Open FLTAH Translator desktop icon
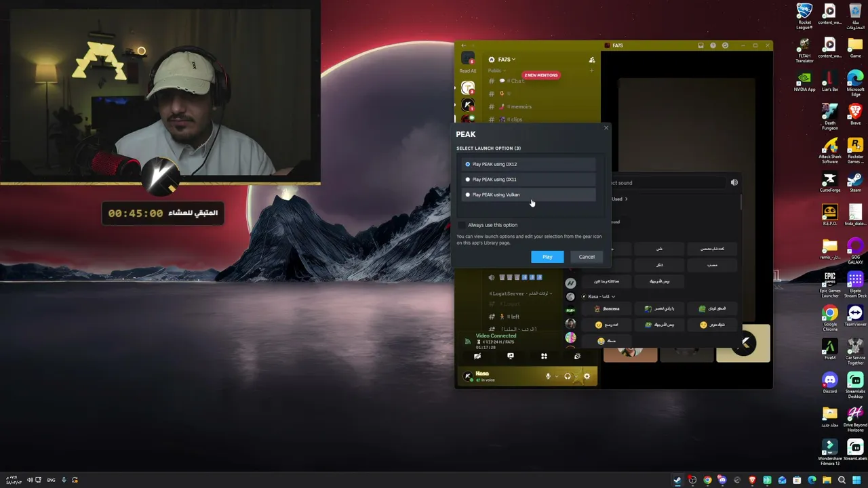The width and height of the screenshot is (868, 488). click(804, 50)
